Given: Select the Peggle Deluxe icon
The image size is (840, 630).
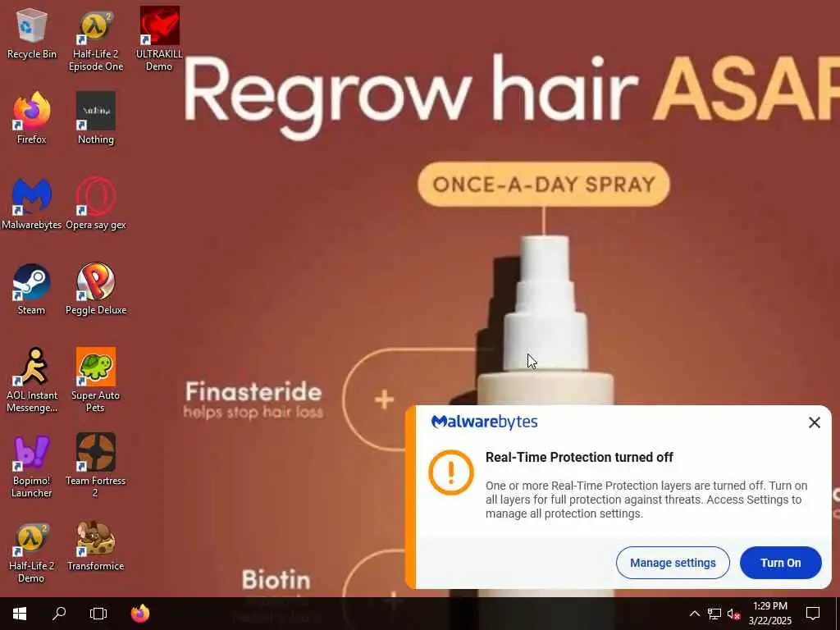Looking at the screenshot, I should click(x=96, y=290).
